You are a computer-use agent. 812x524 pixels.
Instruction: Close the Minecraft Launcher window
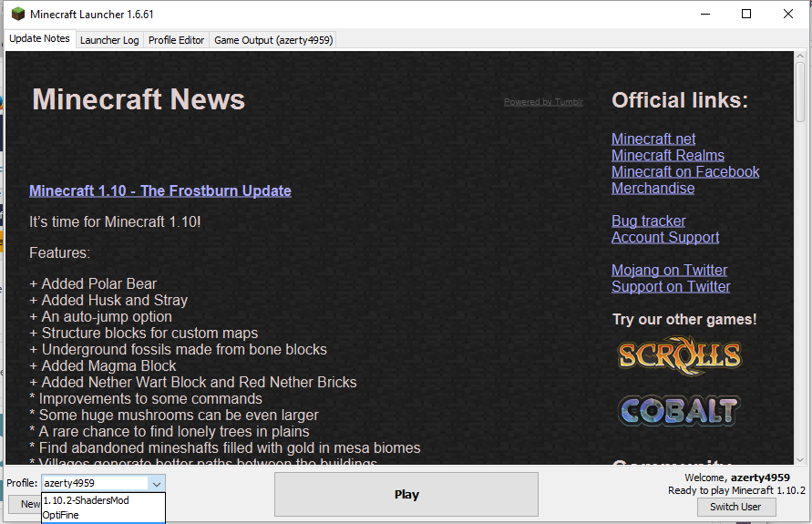(x=787, y=14)
